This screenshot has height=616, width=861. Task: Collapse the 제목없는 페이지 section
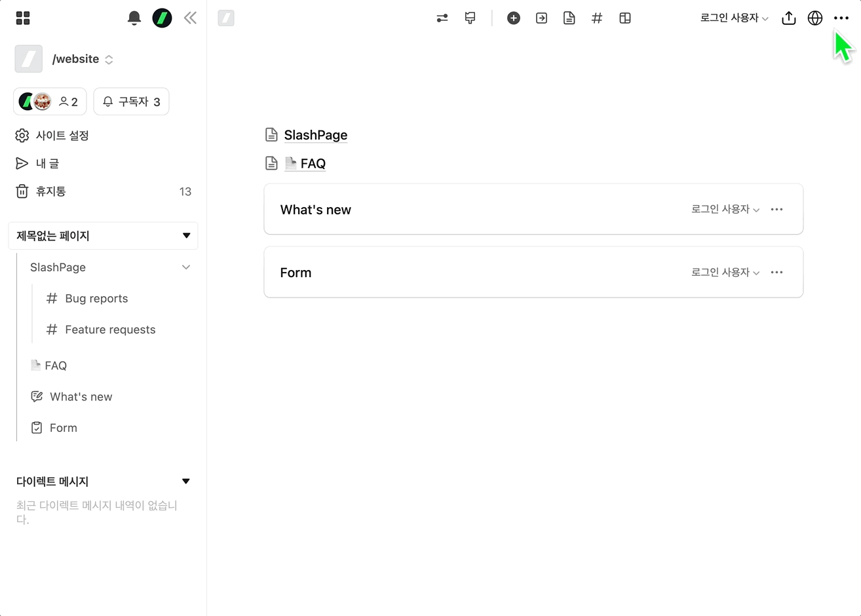186,236
